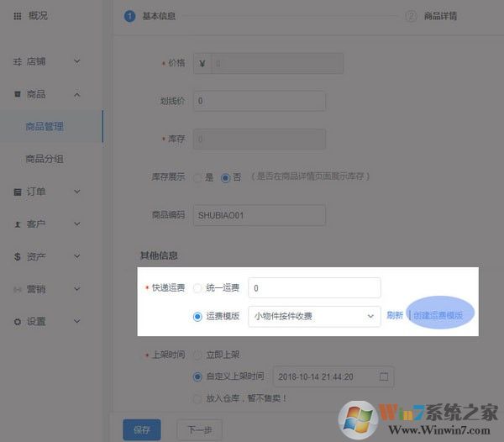Image resolution: width=504 pixels, height=442 pixels.
Task: Click step 1 circle for 基本信息
Action: 129,16
